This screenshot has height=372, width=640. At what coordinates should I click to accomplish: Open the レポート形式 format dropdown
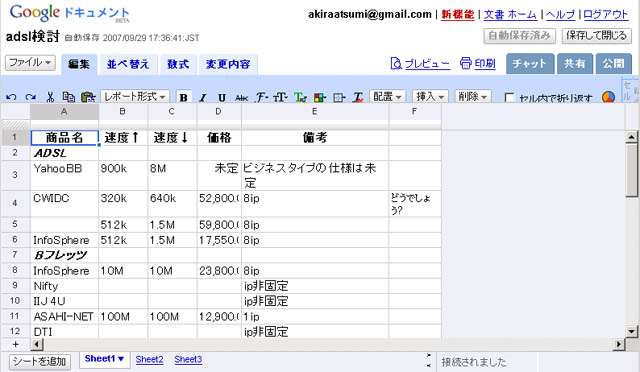(x=135, y=96)
